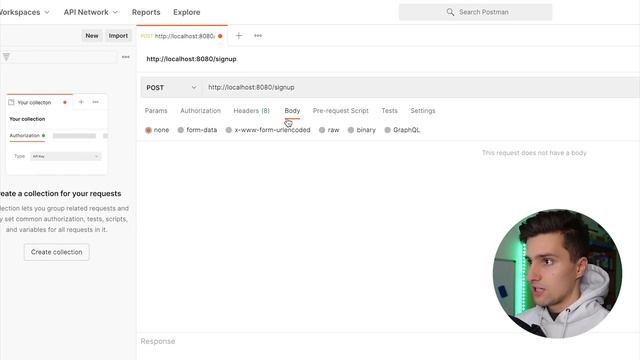The width and height of the screenshot is (640, 360).
Task: Open the POST method dropdown
Action: coord(171,87)
